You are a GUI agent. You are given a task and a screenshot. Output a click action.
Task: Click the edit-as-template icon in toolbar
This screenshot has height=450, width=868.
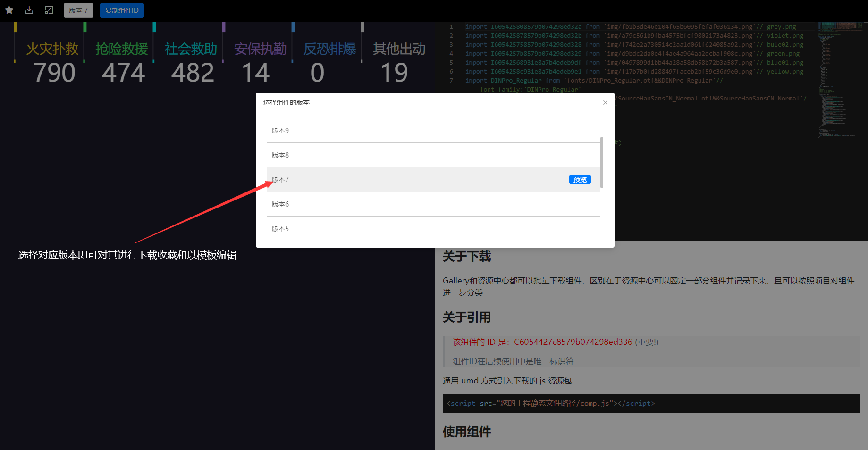coord(49,10)
